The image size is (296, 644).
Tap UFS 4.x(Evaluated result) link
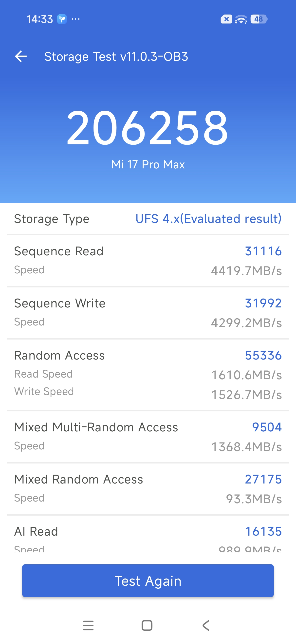pyautogui.click(x=208, y=219)
